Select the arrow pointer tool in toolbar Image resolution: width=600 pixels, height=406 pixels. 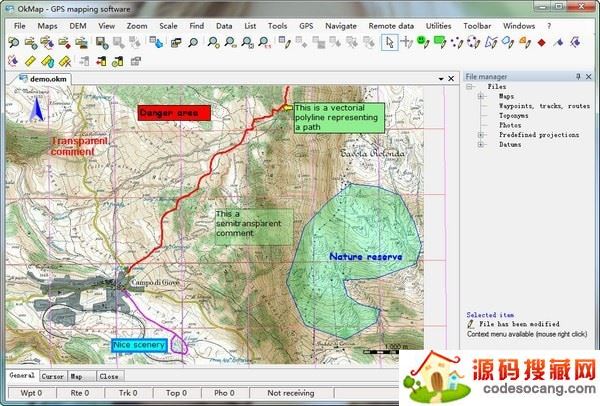(391, 42)
